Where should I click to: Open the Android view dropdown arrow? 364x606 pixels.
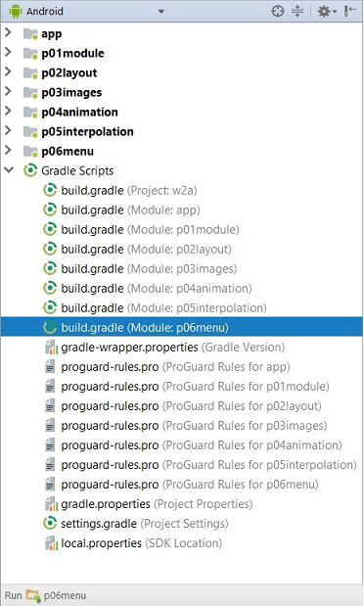160,12
